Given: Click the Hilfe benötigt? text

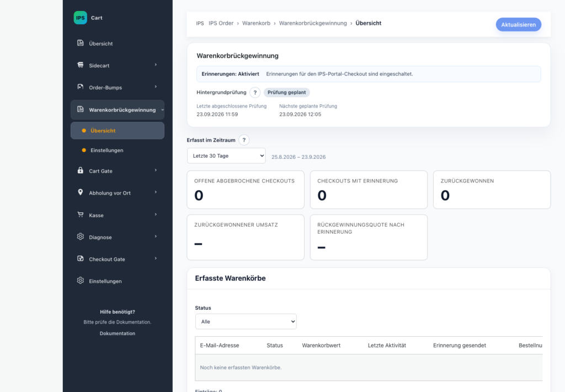Looking at the screenshot, I should (x=118, y=312).
